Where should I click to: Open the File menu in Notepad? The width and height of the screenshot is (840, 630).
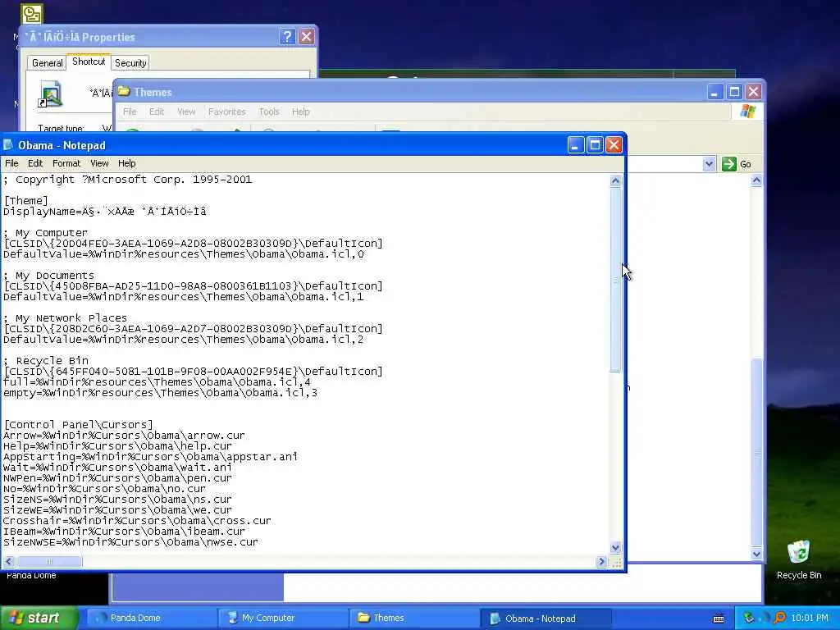point(11,163)
